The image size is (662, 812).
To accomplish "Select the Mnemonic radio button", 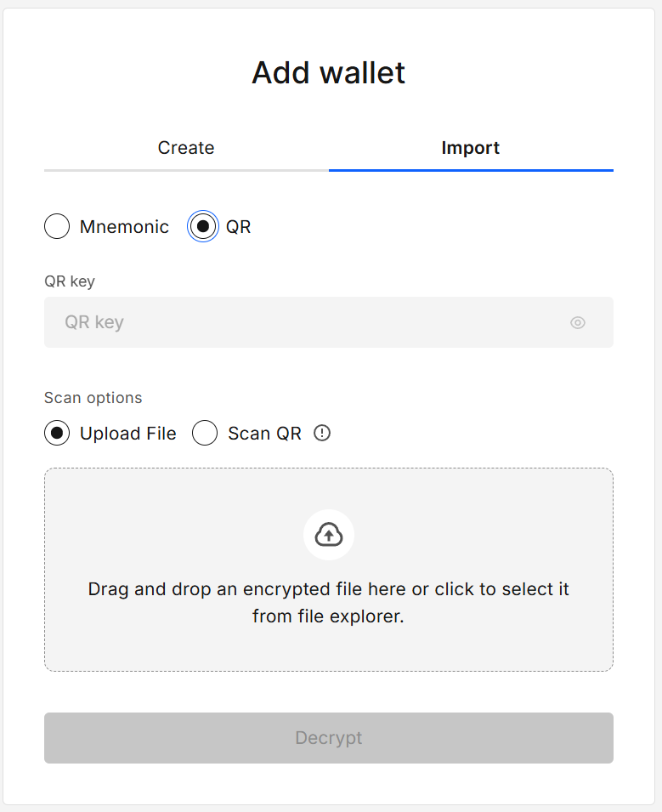I will pyautogui.click(x=56, y=226).
